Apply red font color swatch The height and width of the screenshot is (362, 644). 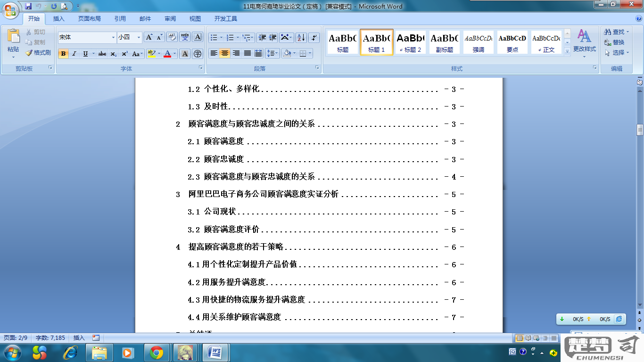(167, 54)
